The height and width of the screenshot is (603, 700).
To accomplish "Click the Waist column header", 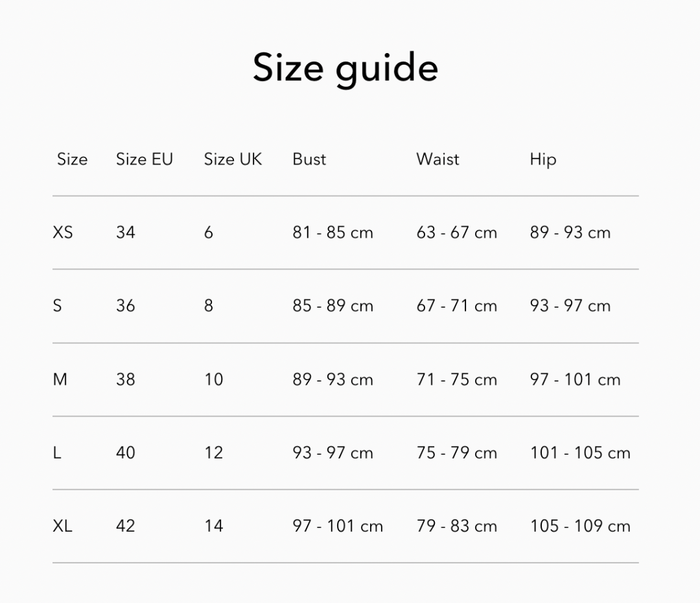I will [437, 159].
